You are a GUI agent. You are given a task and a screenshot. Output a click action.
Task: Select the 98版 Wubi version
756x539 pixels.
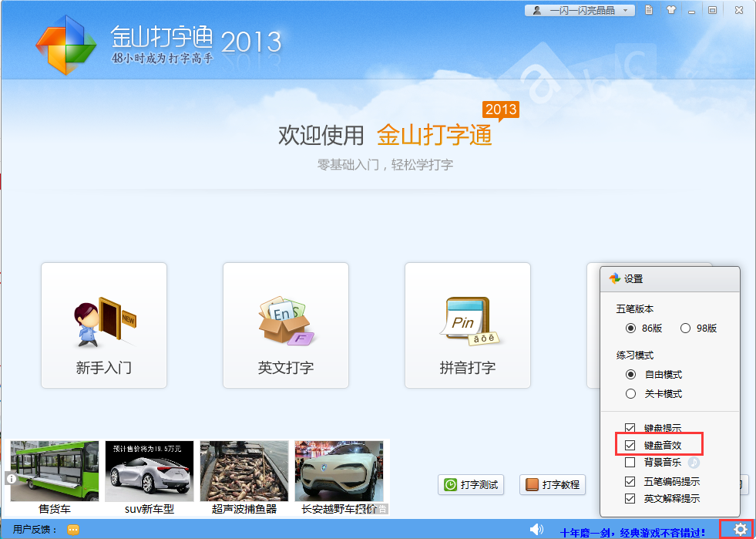click(685, 328)
